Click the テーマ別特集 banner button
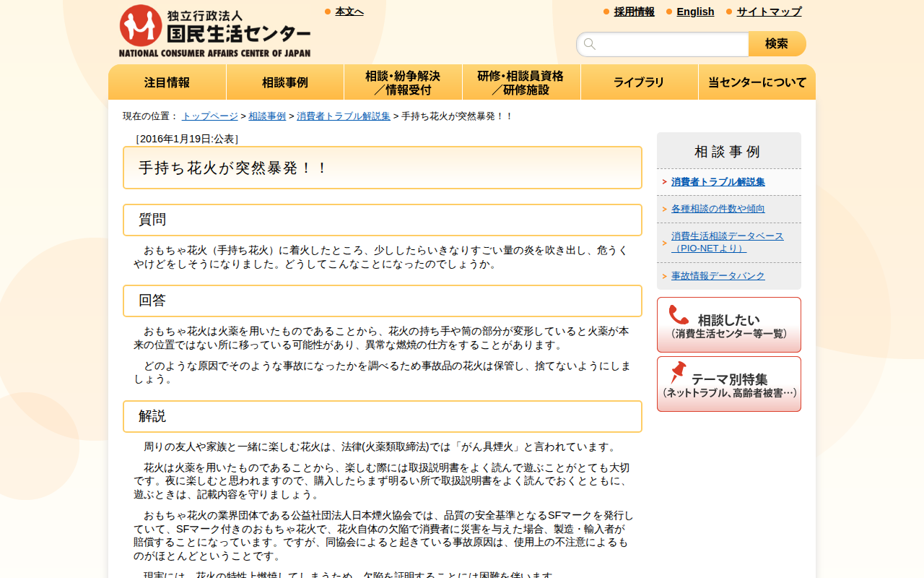 [729, 384]
